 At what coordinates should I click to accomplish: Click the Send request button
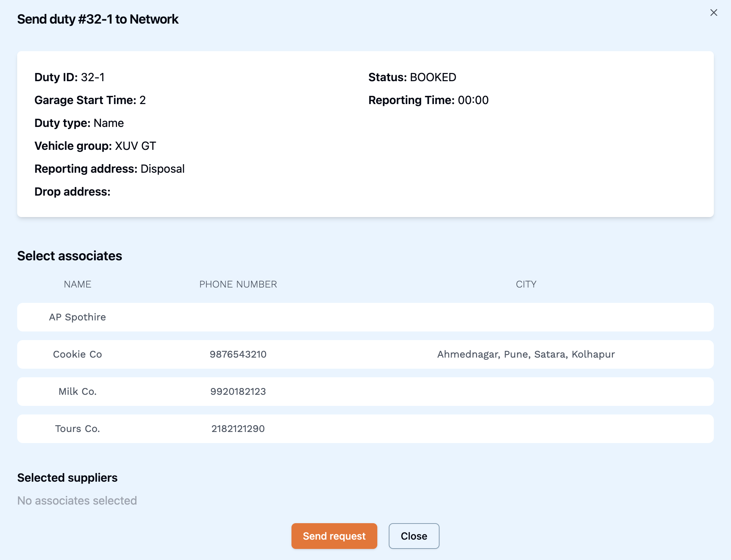point(334,536)
